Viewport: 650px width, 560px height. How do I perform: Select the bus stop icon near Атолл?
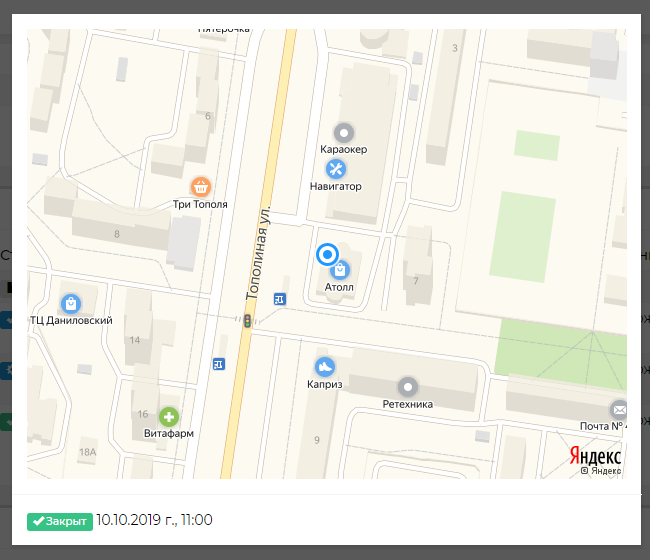tap(280, 299)
